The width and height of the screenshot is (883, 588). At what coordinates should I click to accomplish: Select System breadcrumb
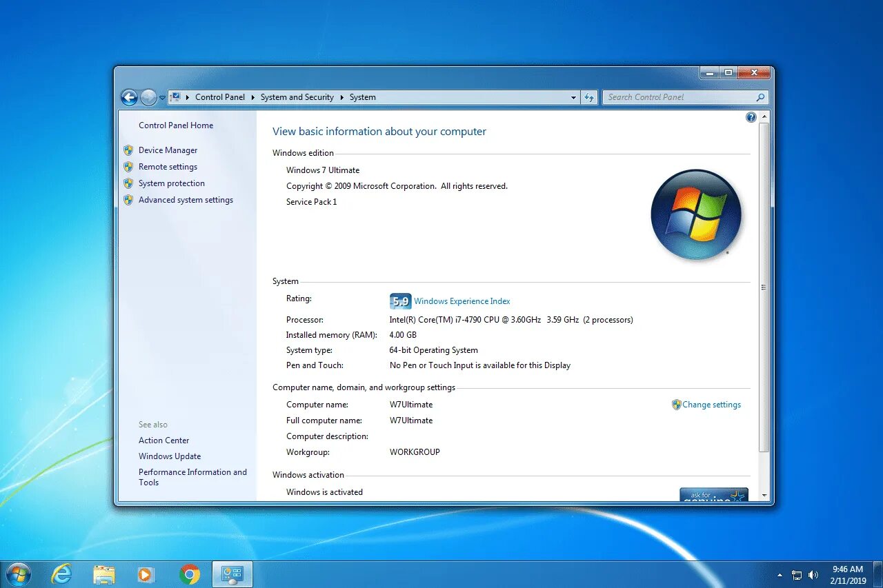[363, 97]
